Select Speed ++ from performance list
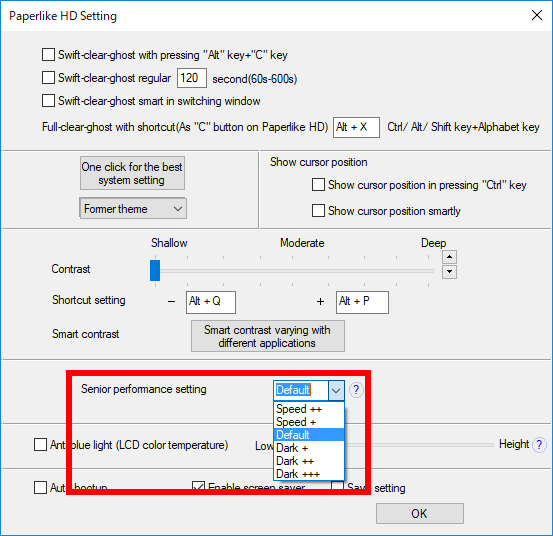 [309, 409]
